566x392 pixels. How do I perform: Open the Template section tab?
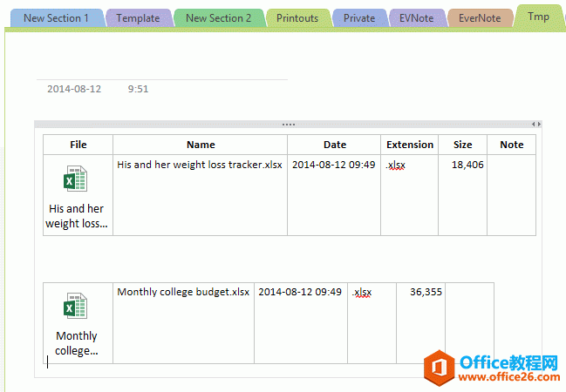[x=138, y=17]
